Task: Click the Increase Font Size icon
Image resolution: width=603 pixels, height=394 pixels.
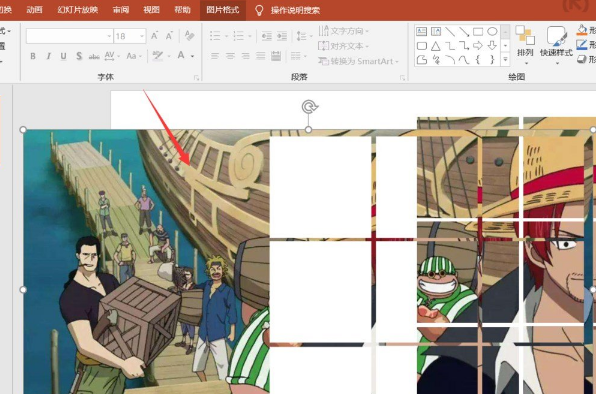Action: coord(154,36)
